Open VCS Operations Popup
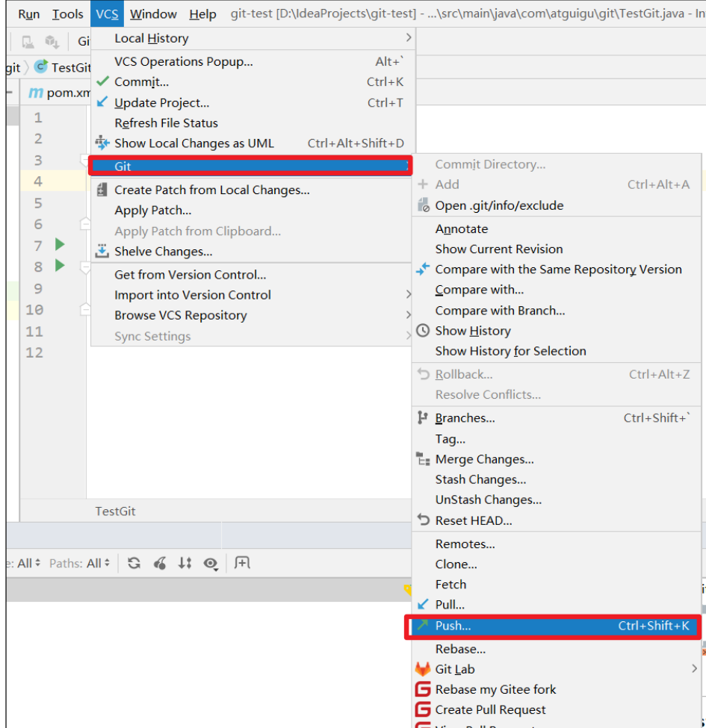Image resolution: width=706 pixels, height=728 pixels. (x=253, y=61)
